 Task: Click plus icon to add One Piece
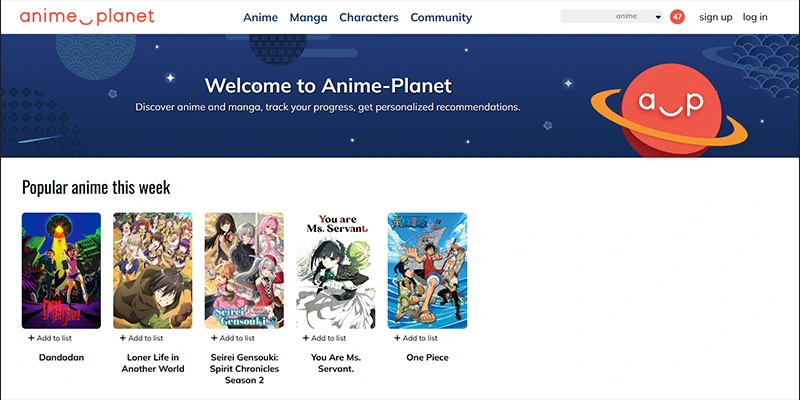click(x=397, y=338)
